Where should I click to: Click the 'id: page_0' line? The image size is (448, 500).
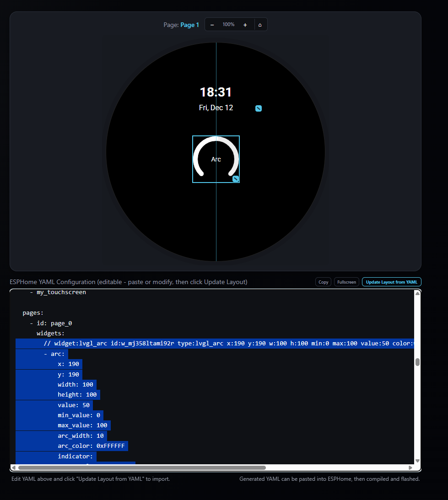pos(51,323)
